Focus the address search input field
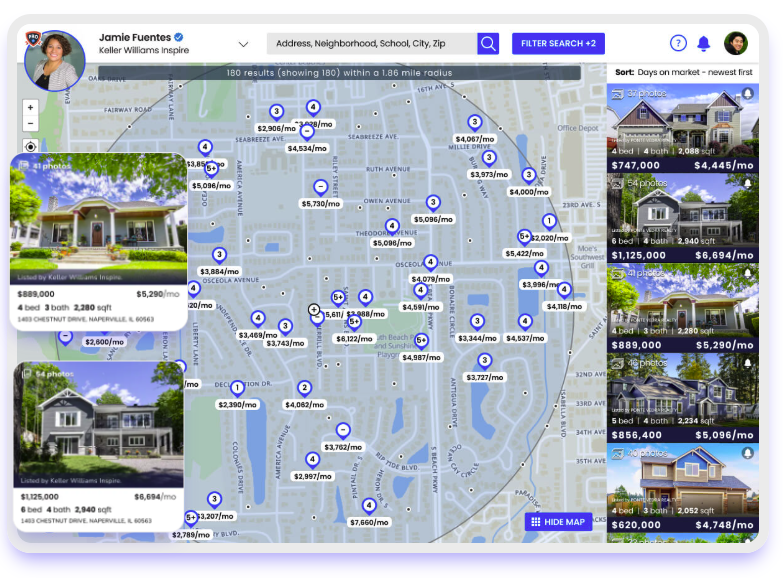The height and width of the screenshot is (578, 783). point(372,43)
